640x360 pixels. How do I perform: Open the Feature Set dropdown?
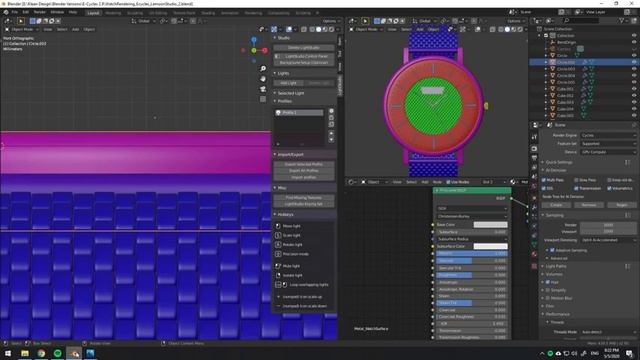(x=608, y=144)
